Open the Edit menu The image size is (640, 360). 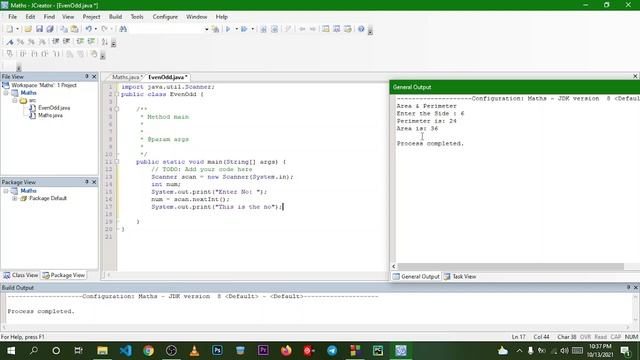click(x=30, y=17)
